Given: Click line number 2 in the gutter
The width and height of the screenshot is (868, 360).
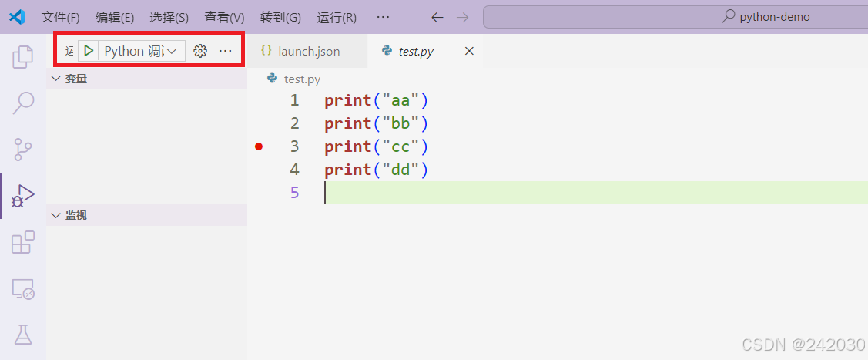Looking at the screenshot, I should tap(294, 123).
